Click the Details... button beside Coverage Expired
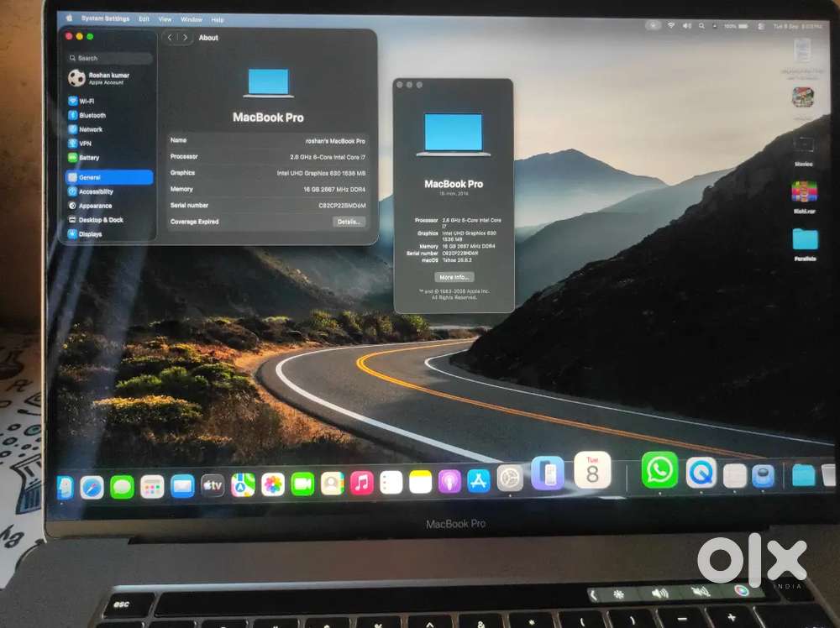 [x=349, y=222]
